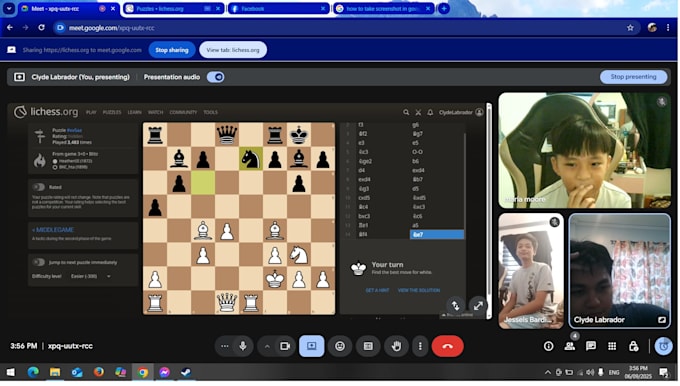Open the activities grid icon
The height and width of the screenshot is (386, 680).
coord(612,346)
